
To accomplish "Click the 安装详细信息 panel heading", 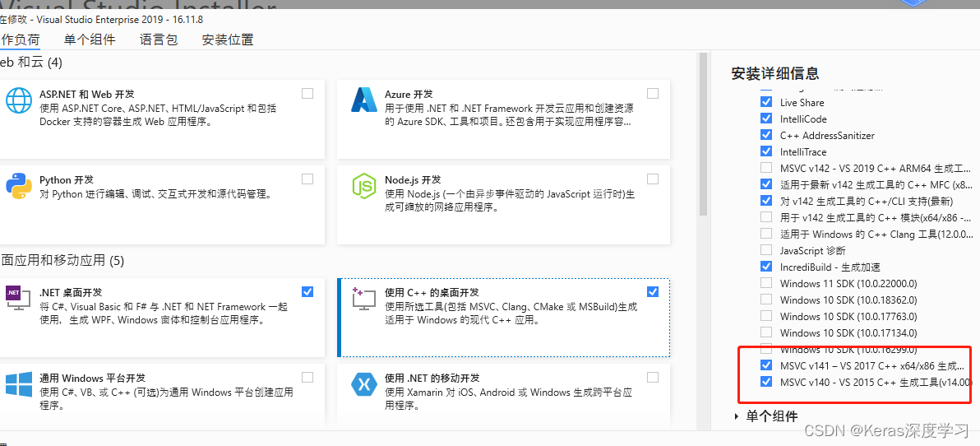I will (x=775, y=74).
